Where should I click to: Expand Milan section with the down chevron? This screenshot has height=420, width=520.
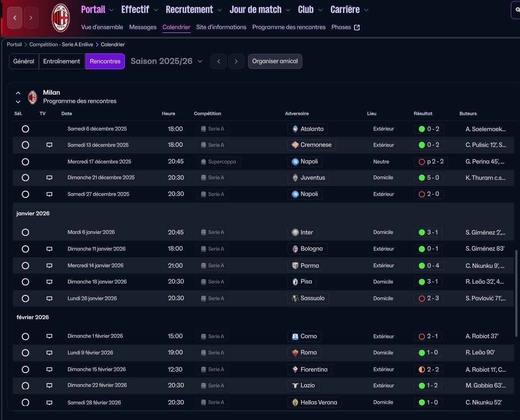(18, 102)
